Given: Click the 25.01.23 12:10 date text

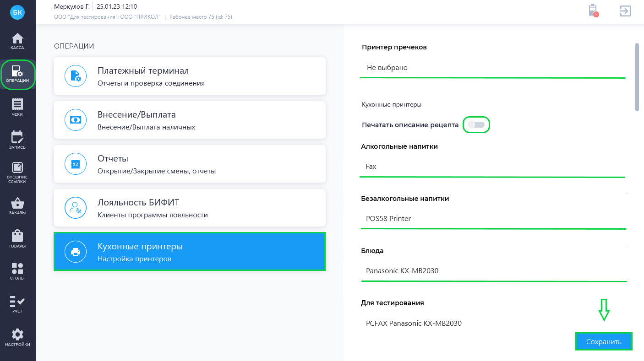Looking at the screenshot, I should coord(117,6).
